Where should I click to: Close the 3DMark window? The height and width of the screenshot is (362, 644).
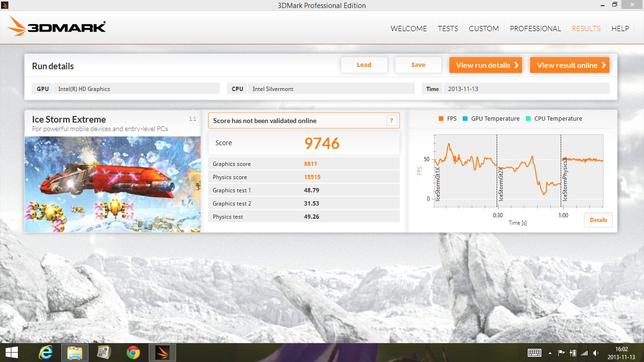(632, 5)
